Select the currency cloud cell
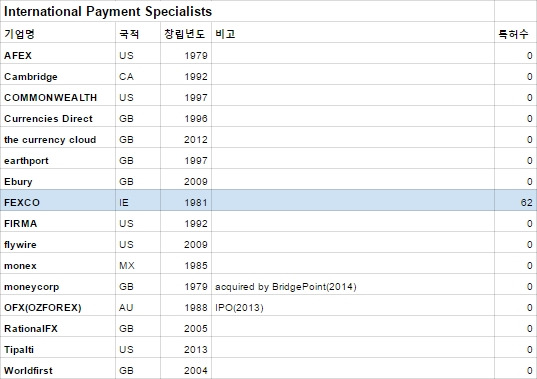Image resolution: width=537 pixels, height=379 pixels. [58, 139]
